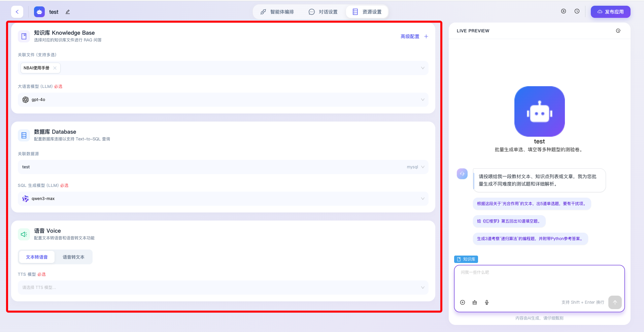The width and height of the screenshot is (644, 332).
Task: Open the 对话设置 tab
Action: point(323,12)
